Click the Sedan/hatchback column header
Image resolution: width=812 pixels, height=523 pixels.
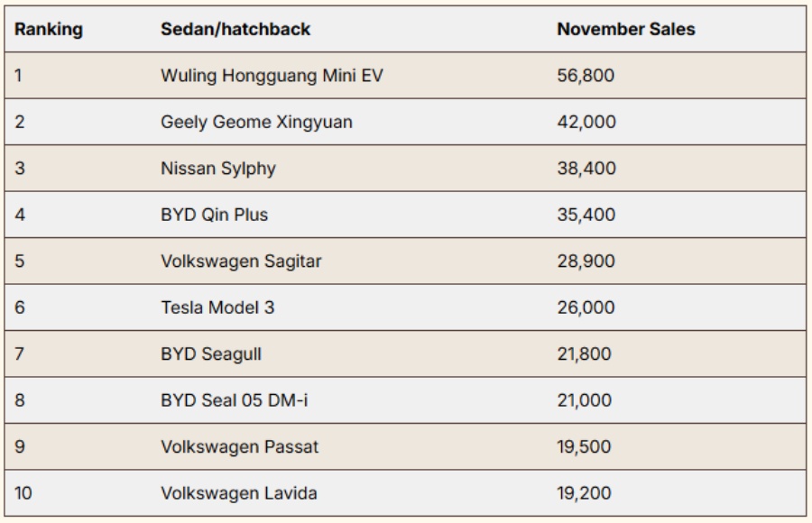tap(235, 30)
